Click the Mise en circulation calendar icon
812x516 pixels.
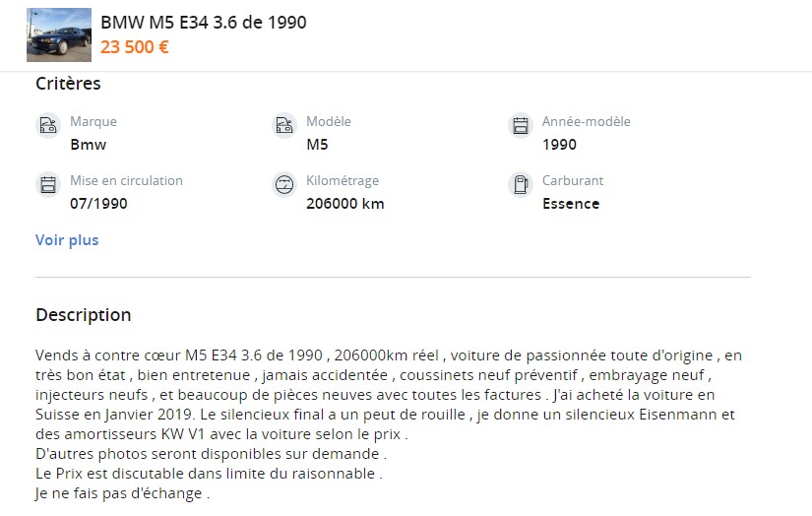pos(48,184)
